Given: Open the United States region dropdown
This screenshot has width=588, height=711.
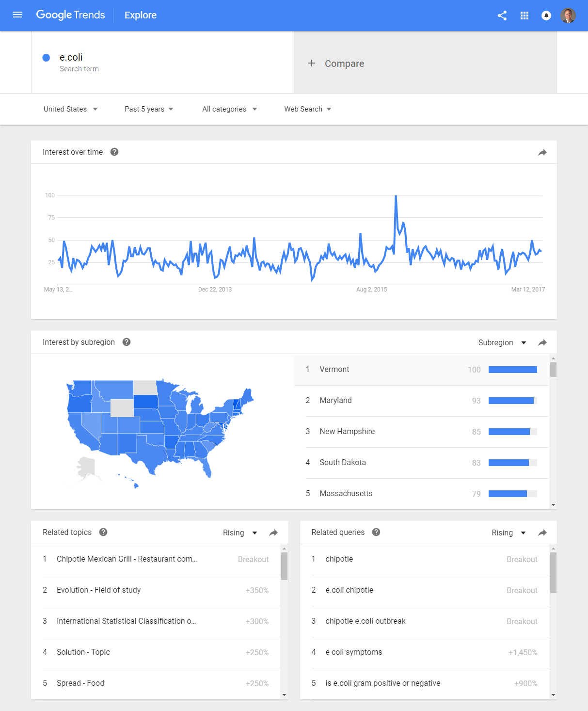Looking at the screenshot, I should pyautogui.click(x=70, y=109).
